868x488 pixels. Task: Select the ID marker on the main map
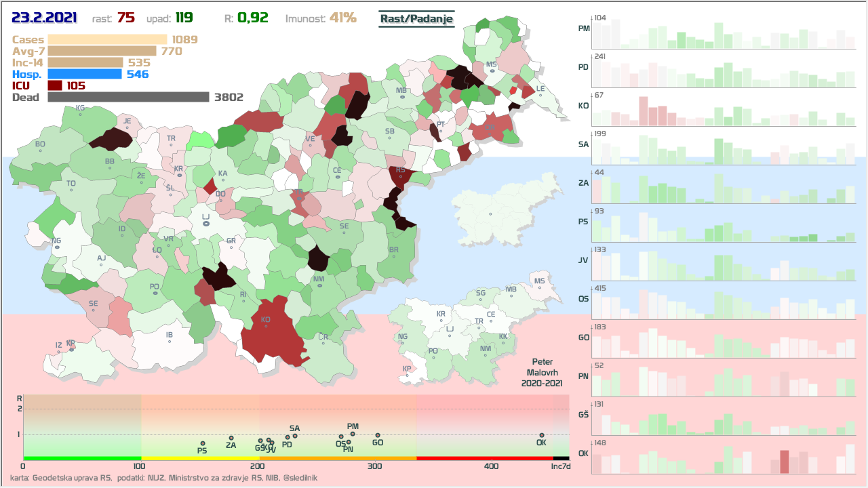[122, 234]
